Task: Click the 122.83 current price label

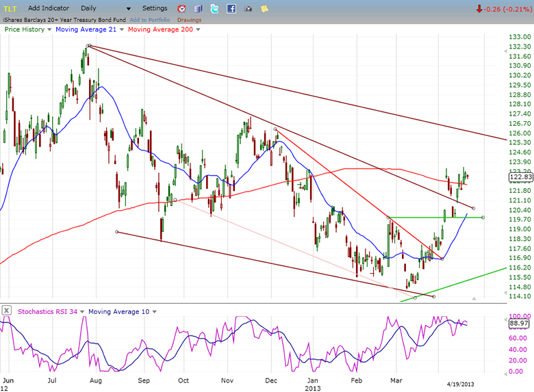Action: click(520, 177)
